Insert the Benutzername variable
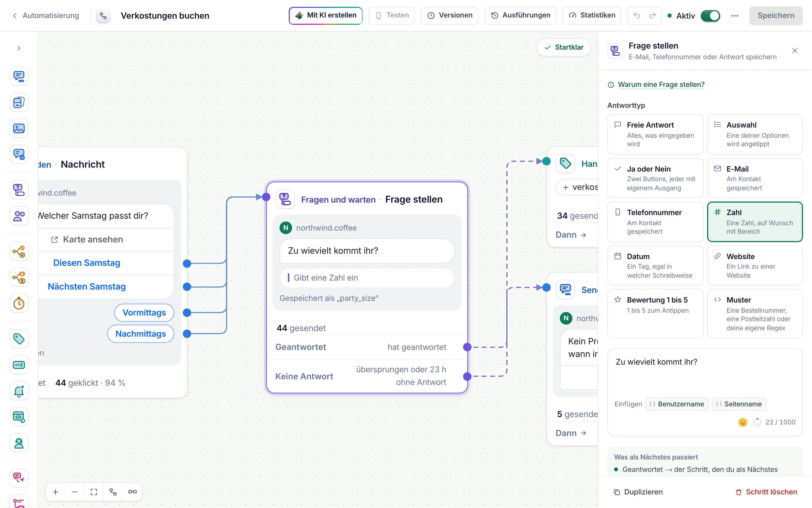This screenshot has height=508, width=812. point(677,404)
